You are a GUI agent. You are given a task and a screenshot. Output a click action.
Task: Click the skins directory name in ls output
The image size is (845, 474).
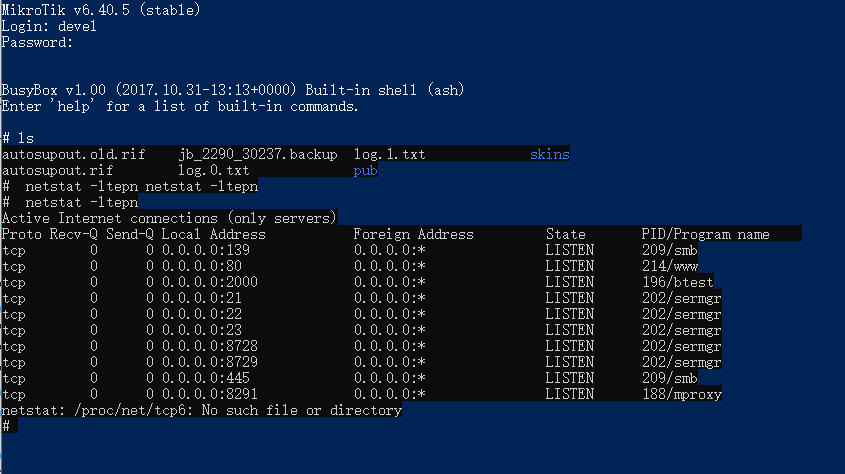pos(550,155)
